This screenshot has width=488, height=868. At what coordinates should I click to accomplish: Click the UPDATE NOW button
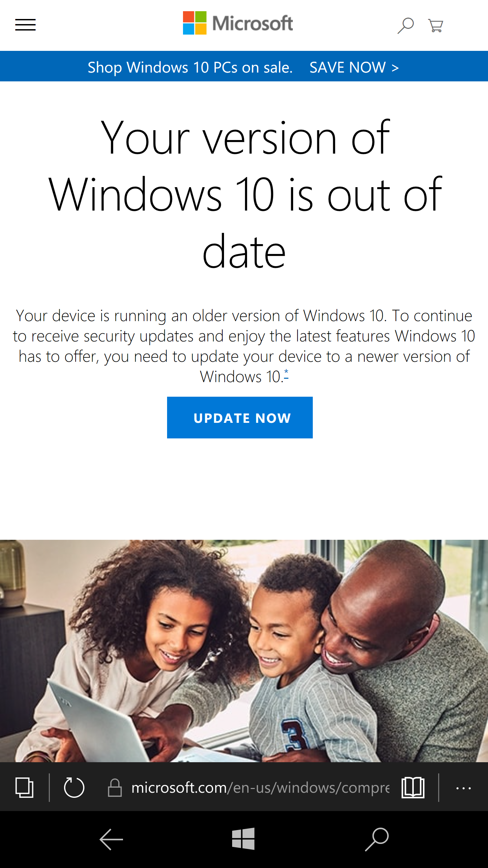[240, 417]
